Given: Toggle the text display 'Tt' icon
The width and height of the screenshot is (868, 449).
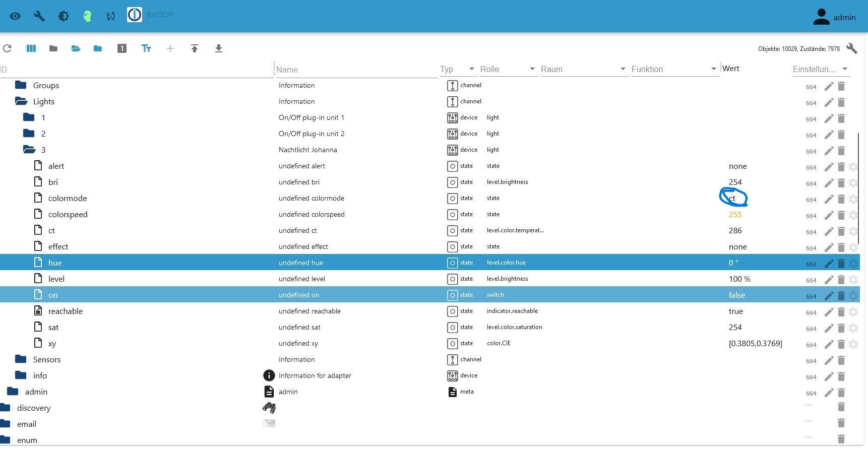Looking at the screenshot, I should 146,48.
